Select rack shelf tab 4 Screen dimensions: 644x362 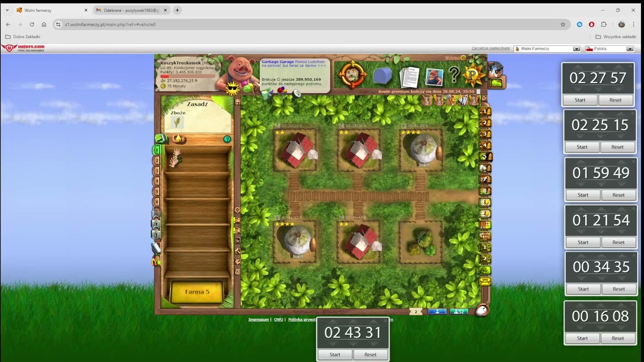(156, 181)
